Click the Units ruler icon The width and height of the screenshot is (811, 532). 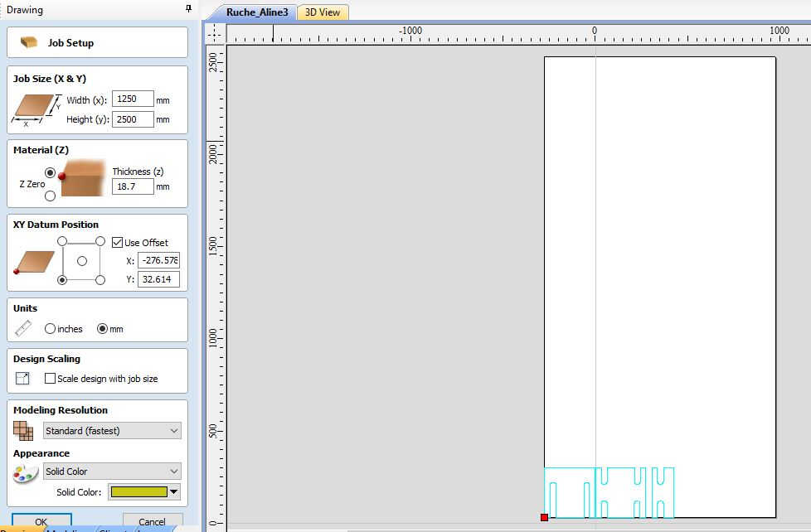click(22, 328)
